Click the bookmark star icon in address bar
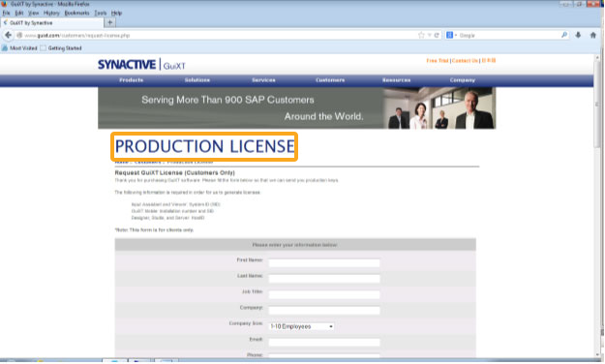The width and height of the screenshot is (605, 364). (x=421, y=35)
